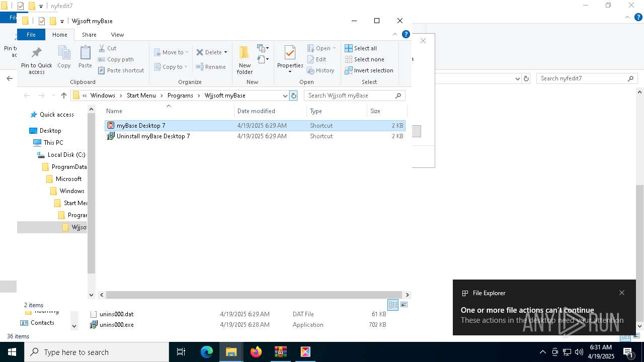Select unins000.exe in background window
644x362 pixels.
tap(116, 325)
